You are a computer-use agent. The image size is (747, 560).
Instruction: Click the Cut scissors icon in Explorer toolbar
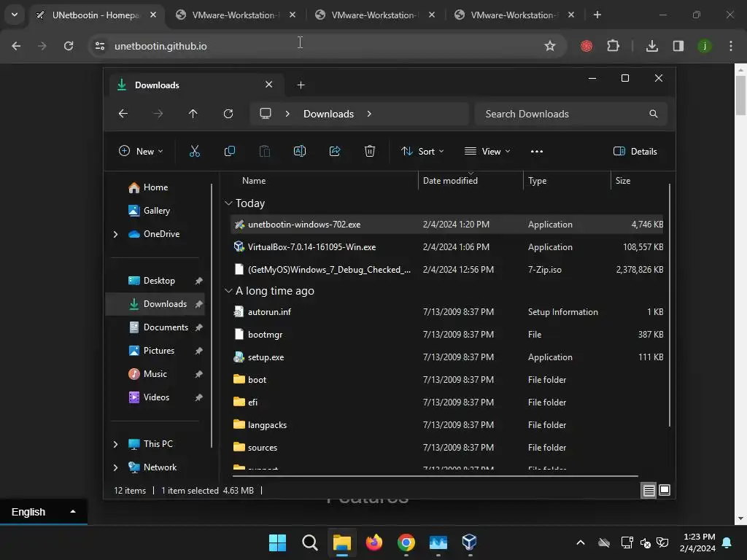[194, 152]
